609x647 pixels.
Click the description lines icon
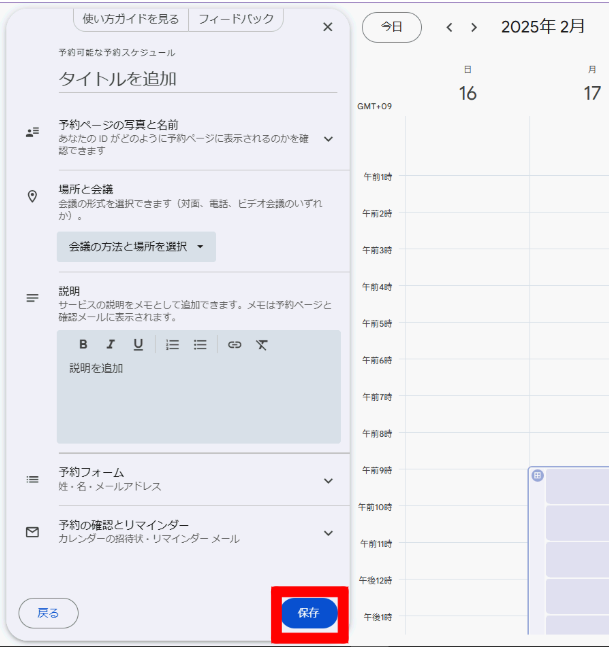[32, 298]
